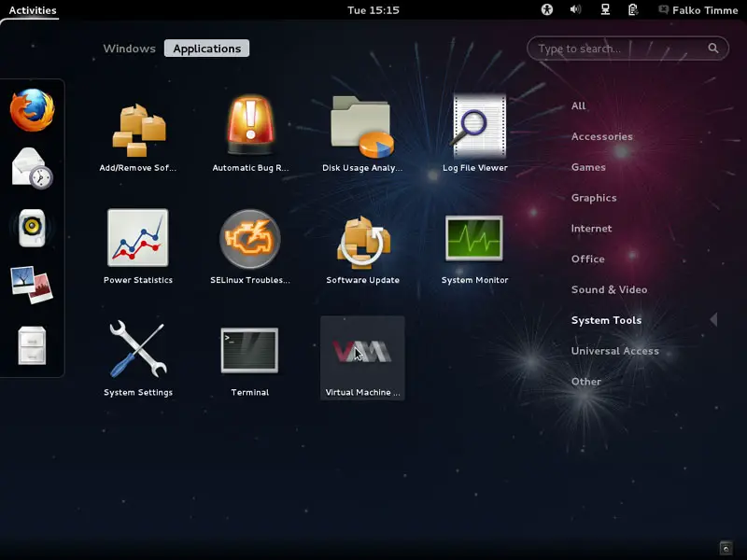Show the Other category
The width and height of the screenshot is (747, 560).
tap(586, 382)
